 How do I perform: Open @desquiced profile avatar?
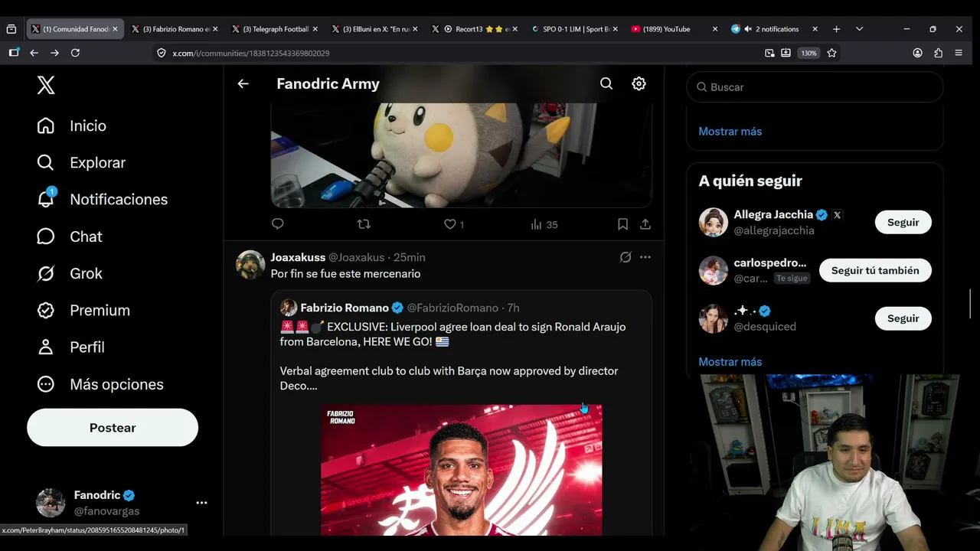(714, 318)
